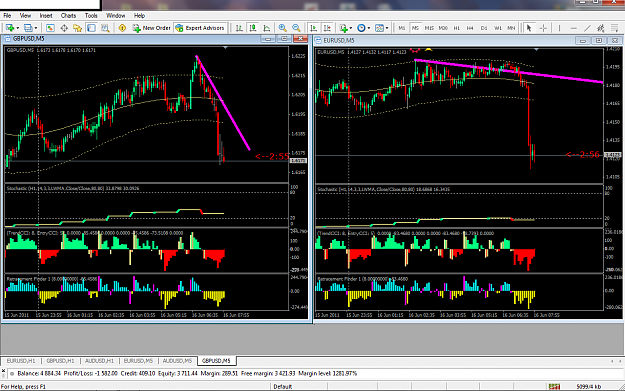
Task: Open the Help menu
Action: point(139,16)
